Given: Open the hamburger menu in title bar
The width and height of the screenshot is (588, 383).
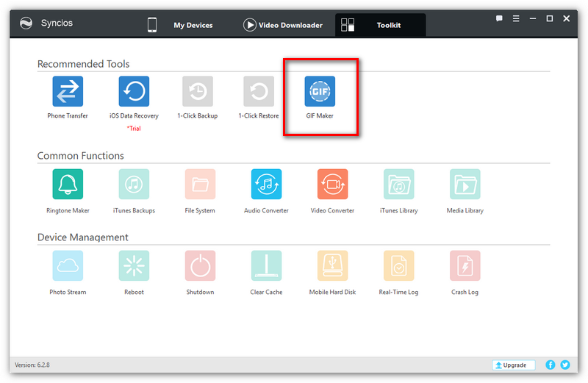Looking at the screenshot, I should (516, 18).
